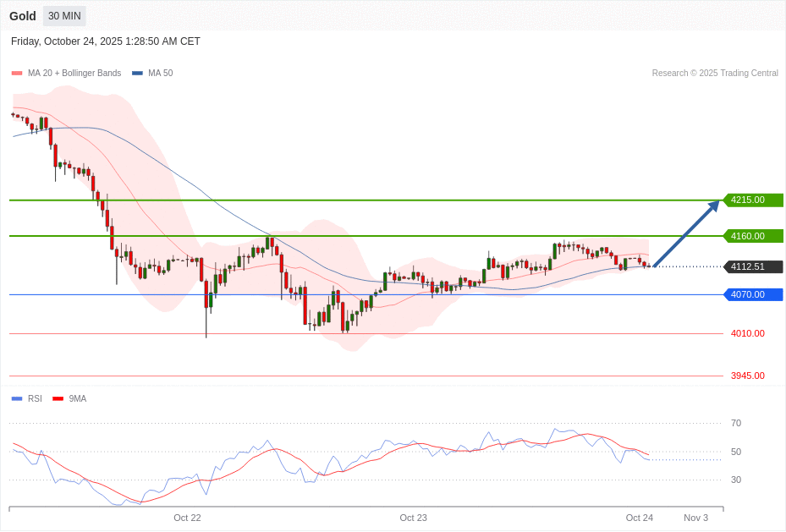Click the Oct 22 date axis label

[187, 518]
